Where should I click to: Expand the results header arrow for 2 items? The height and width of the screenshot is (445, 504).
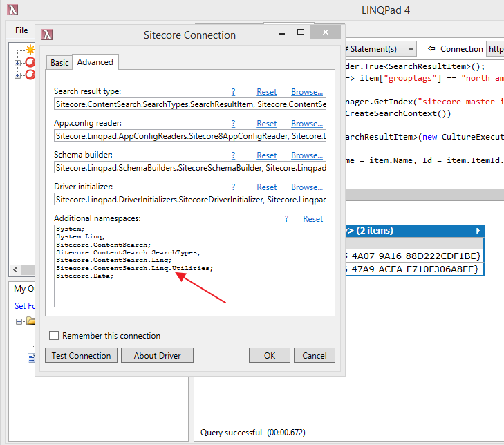click(x=478, y=231)
